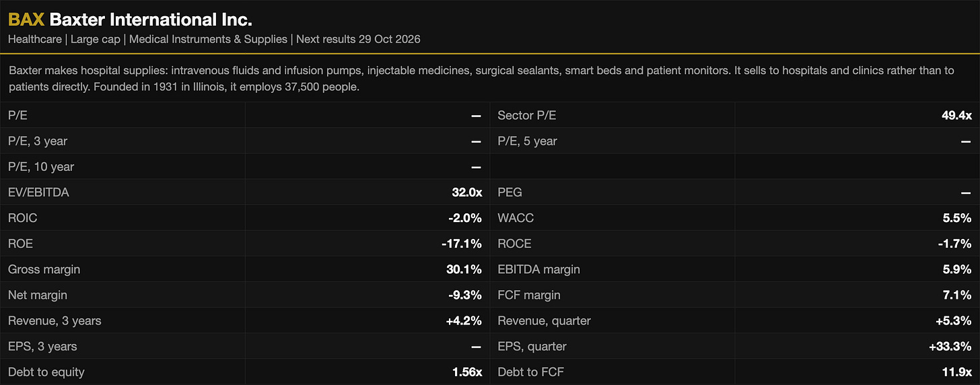Viewport: 980px width, 385px height.
Task: Click the Debt to FCF value 11.9x
Action: pyautogui.click(x=956, y=372)
